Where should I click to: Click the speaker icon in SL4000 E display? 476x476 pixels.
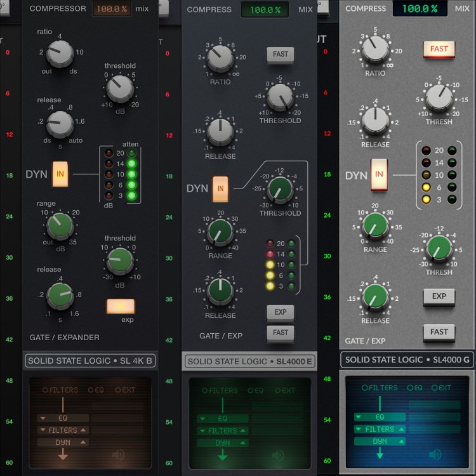point(278,456)
